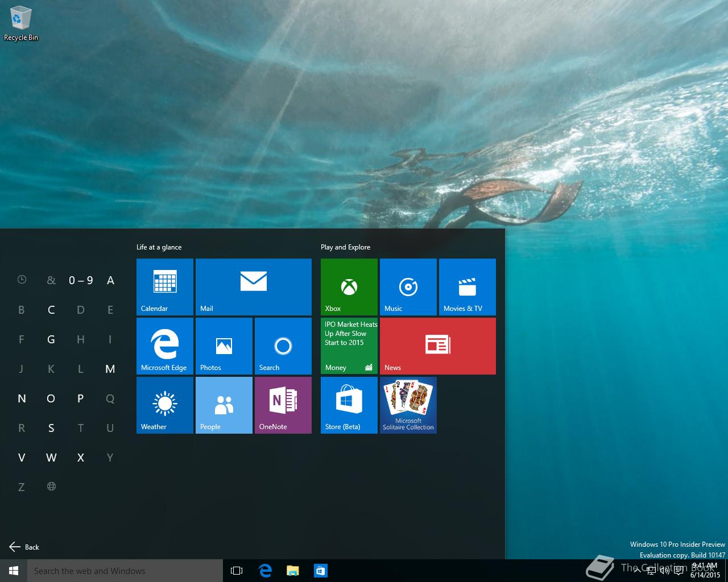Open the Weather tile

pos(165,405)
